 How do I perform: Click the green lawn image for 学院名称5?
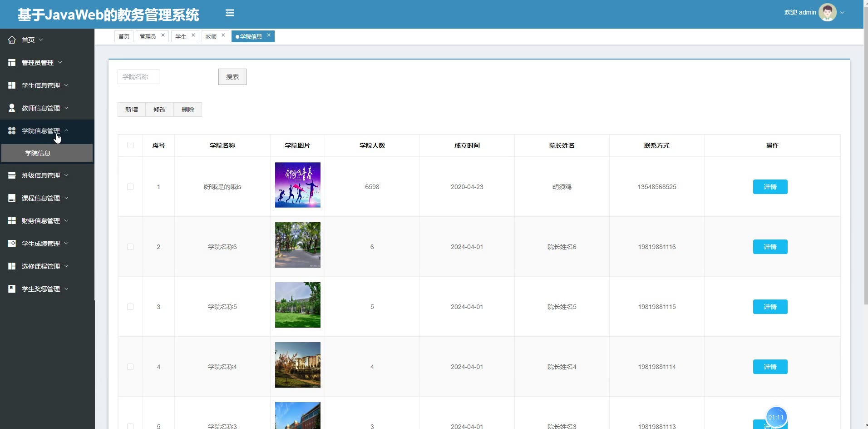pos(298,305)
